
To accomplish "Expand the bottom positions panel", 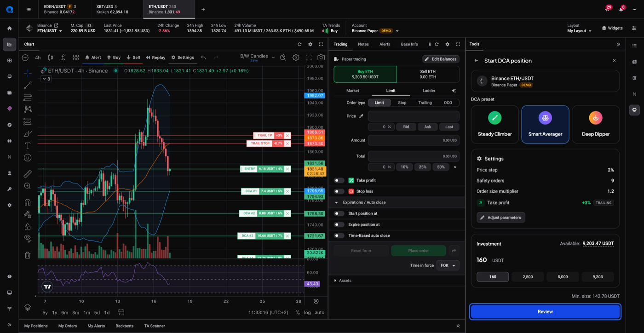I will coord(458,326).
